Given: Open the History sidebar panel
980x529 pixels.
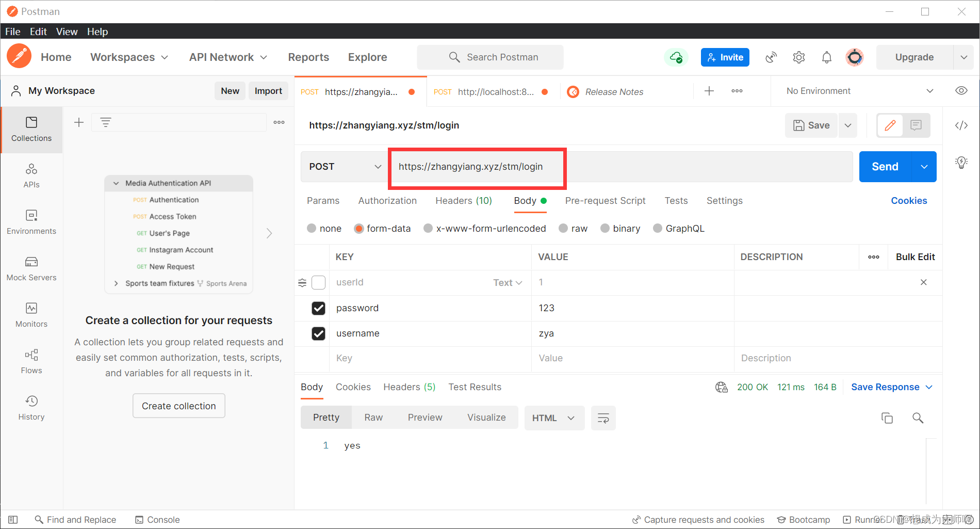Looking at the screenshot, I should coord(31,408).
